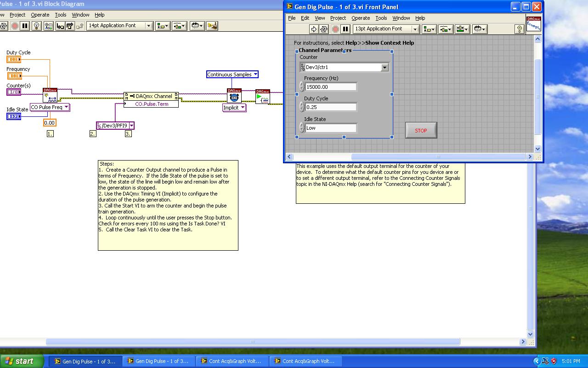588x368 pixels.
Task: Open 14pt Application Font dropdown
Action: pos(119,26)
